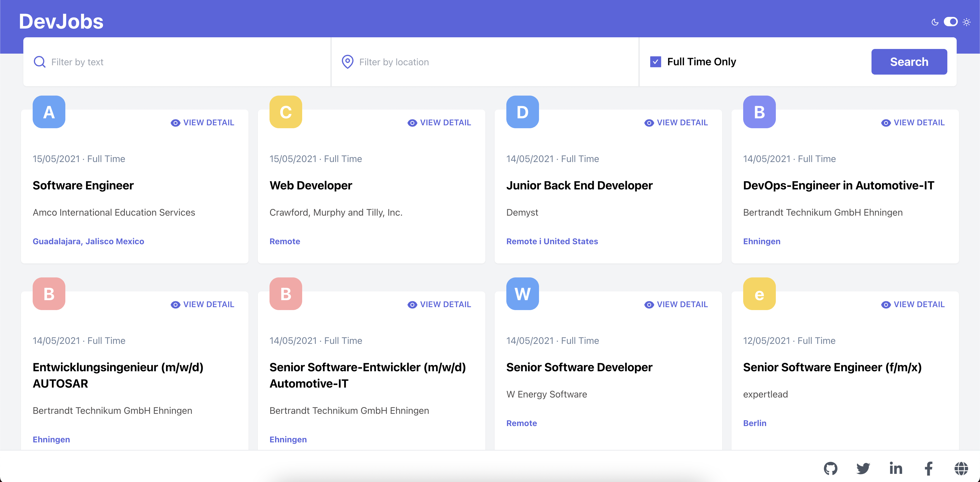Image resolution: width=980 pixels, height=482 pixels.
Task: Click the W Energy Software logo
Action: 522,294
